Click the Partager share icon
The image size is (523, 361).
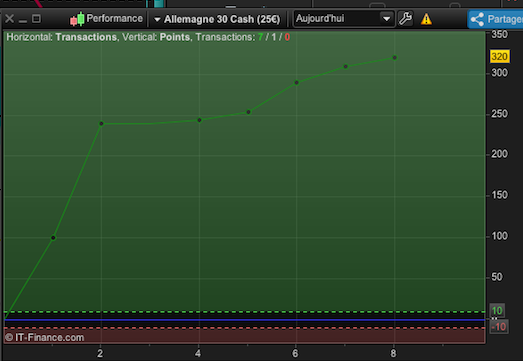point(477,19)
